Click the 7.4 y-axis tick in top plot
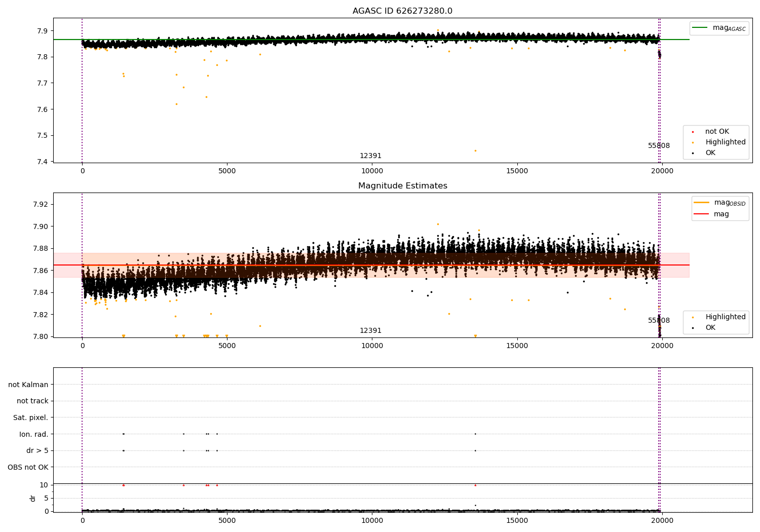Viewport: 760px width, 532px height. pos(42,162)
